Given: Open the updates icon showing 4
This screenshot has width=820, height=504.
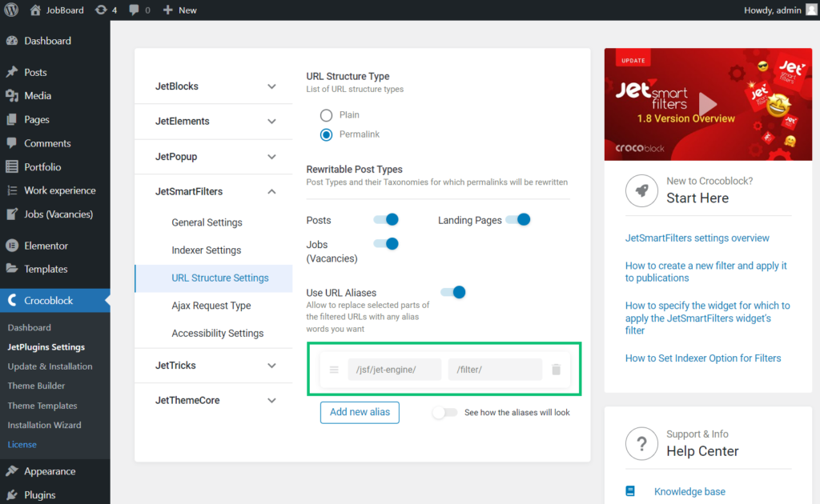Looking at the screenshot, I should point(101,10).
